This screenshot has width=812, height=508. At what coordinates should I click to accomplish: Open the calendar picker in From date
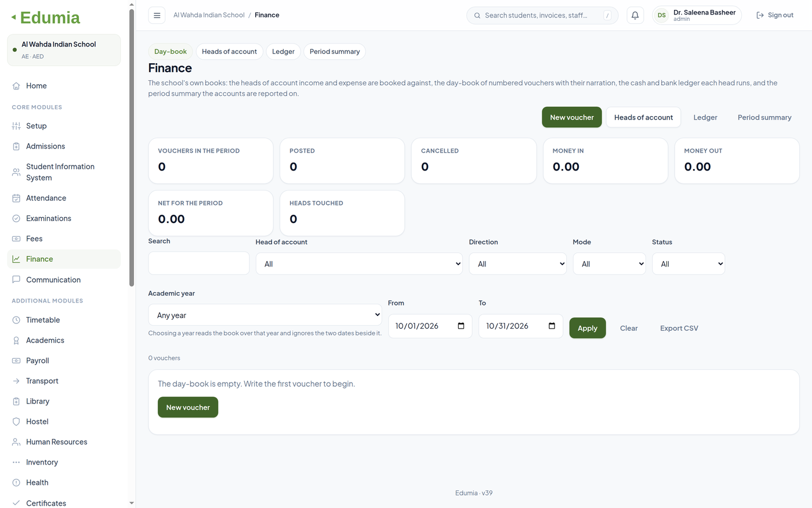[461, 326]
